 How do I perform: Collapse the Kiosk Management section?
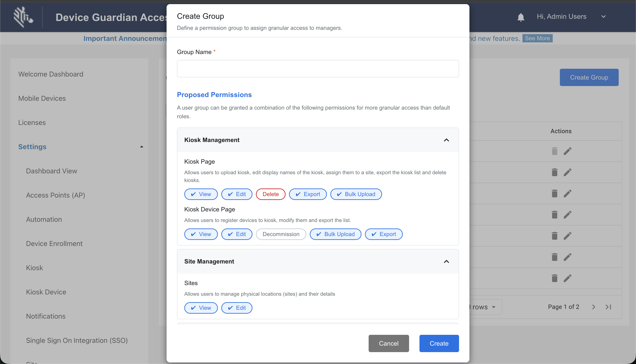coord(446,140)
